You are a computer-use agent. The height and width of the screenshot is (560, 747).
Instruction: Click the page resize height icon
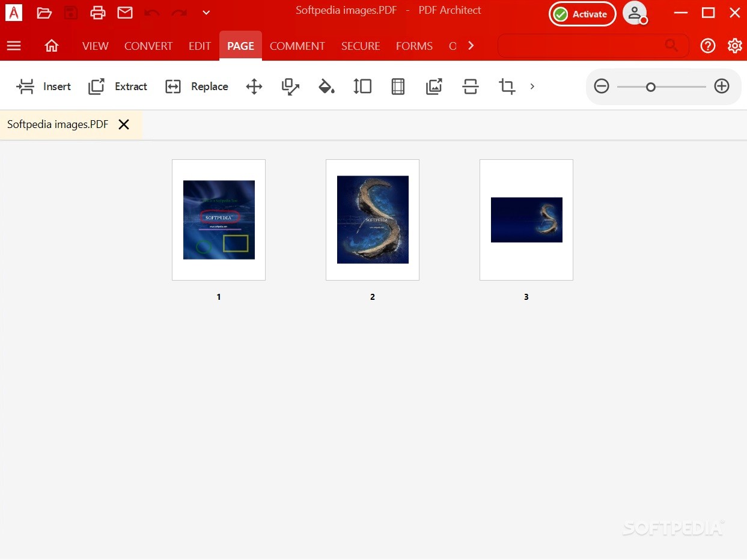click(x=362, y=87)
